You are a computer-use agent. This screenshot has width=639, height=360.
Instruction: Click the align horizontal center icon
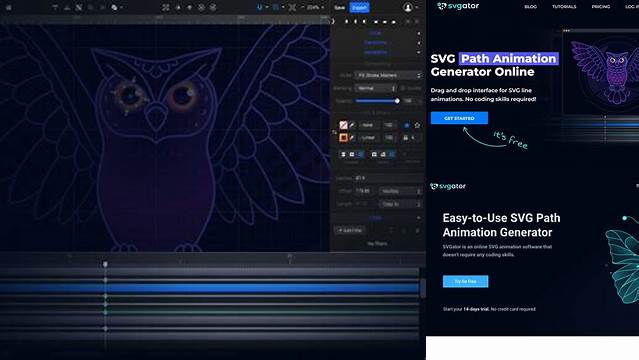pyautogui.click(x=355, y=21)
